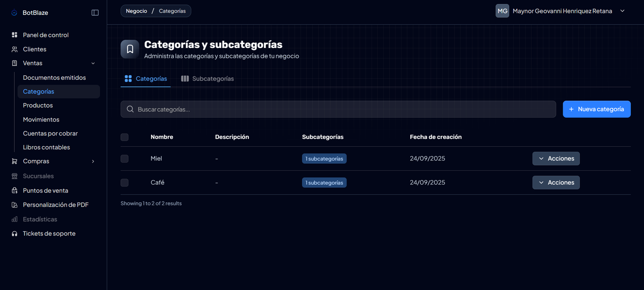The image size is (644, 290).
Task: Click the columns icon on the Subcategorías tab
Action: click(x=185, y=79)
